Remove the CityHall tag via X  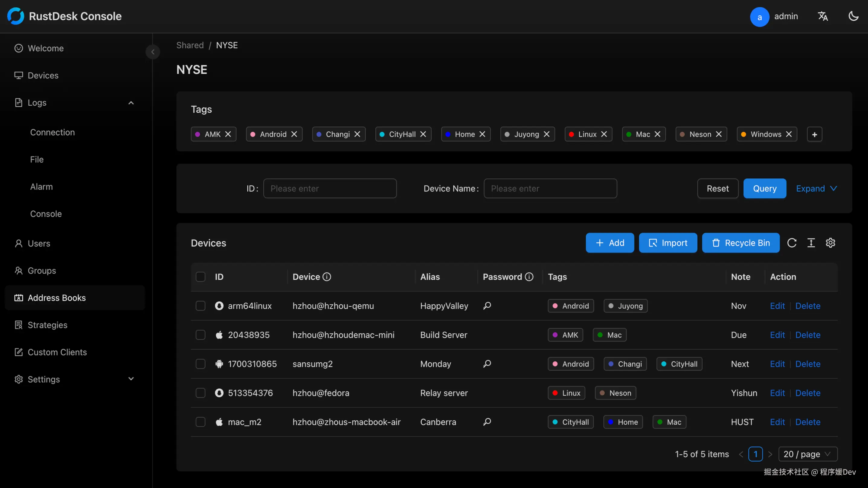point(423,134)
